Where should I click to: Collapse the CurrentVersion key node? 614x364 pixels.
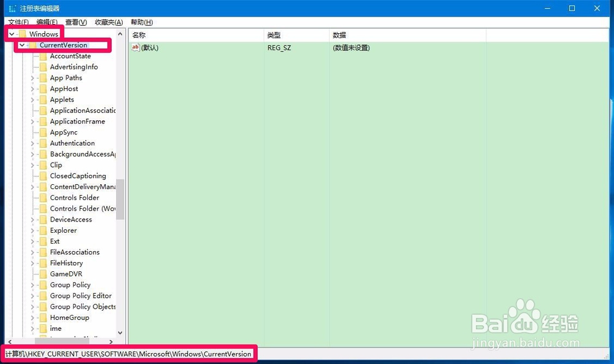pos(22,45)
